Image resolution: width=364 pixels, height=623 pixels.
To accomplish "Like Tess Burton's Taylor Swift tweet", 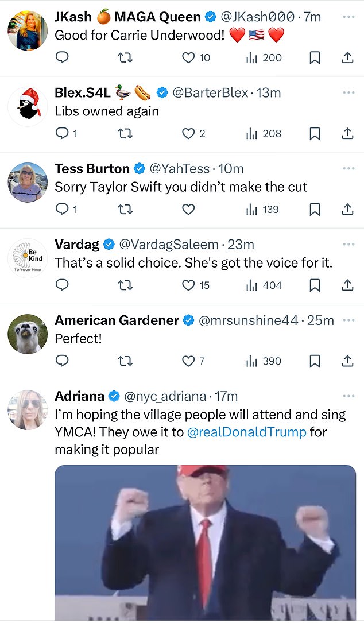I will (x=188, y=209).
